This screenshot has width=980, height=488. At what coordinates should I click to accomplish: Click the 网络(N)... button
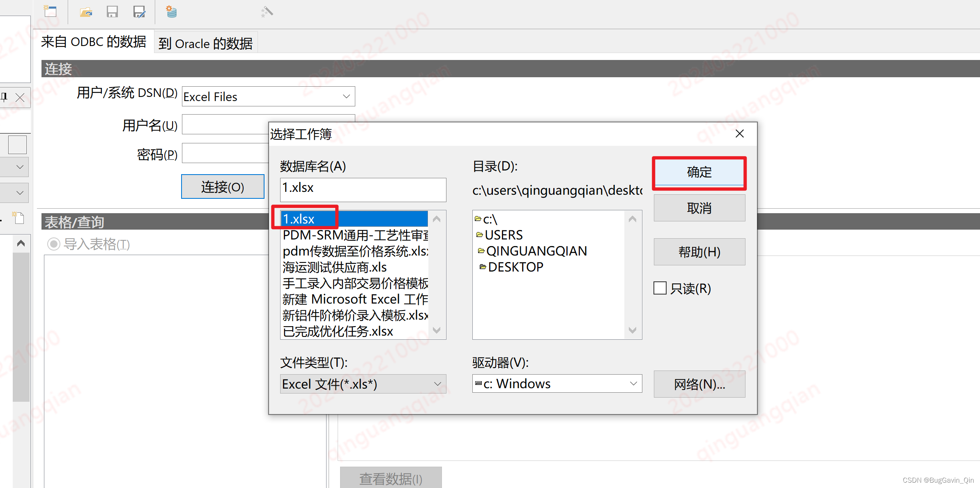click(x=699, y=384)
